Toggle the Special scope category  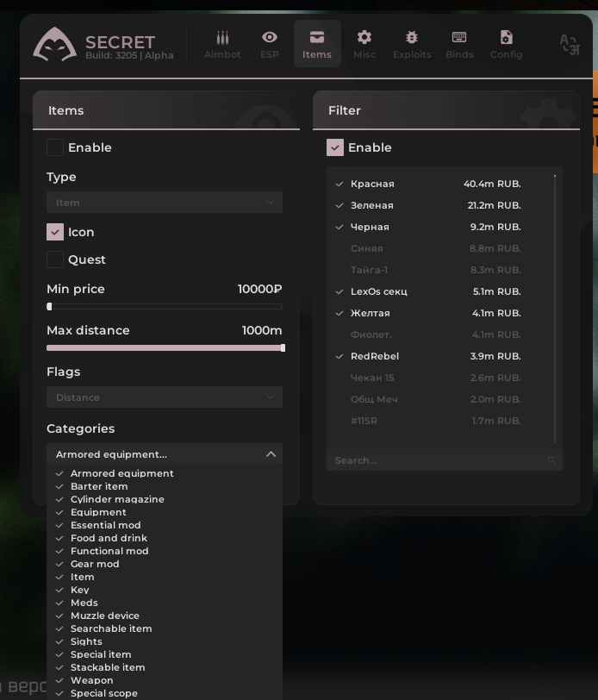[x=165, y=693]
